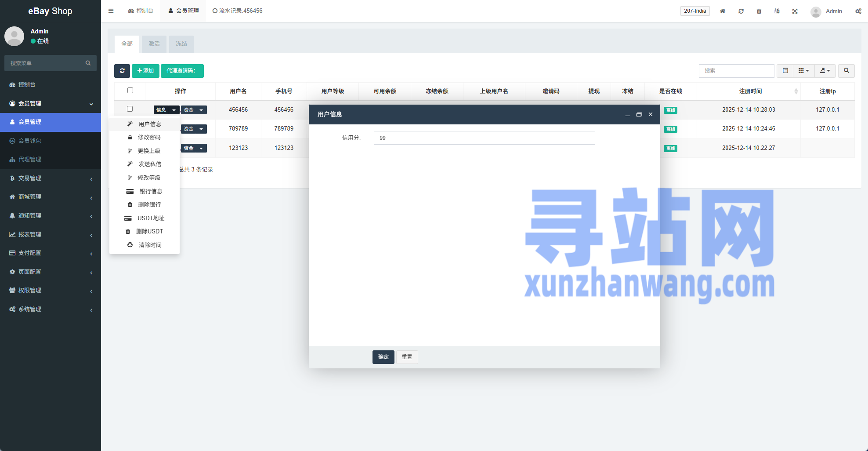This screenshot has width=868, height=451.
Task: Click the dark refresh button above table
Action: (122, 71)
